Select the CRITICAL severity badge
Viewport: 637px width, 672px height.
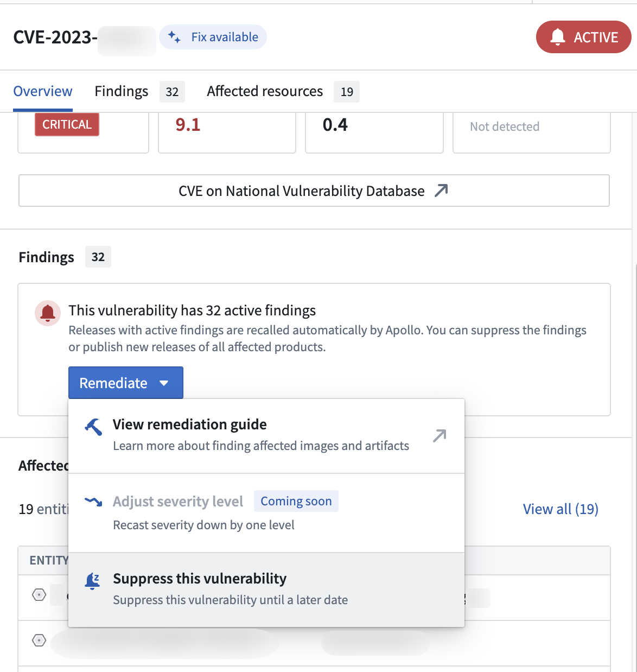click(67, 124)
